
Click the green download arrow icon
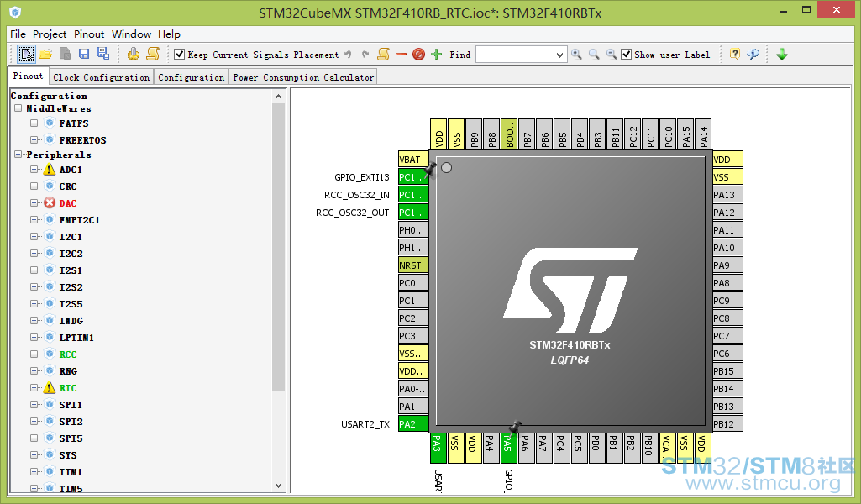[x=782, y=54]
